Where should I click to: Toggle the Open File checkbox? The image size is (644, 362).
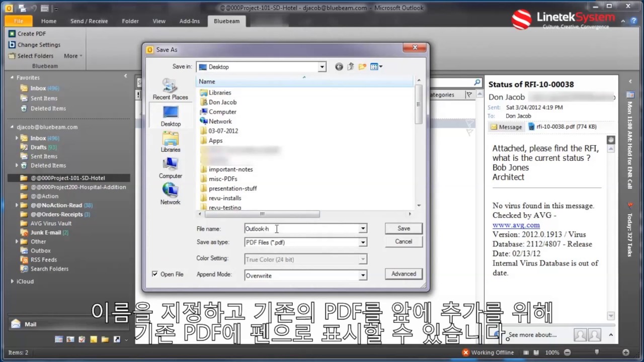pos(155,274)
